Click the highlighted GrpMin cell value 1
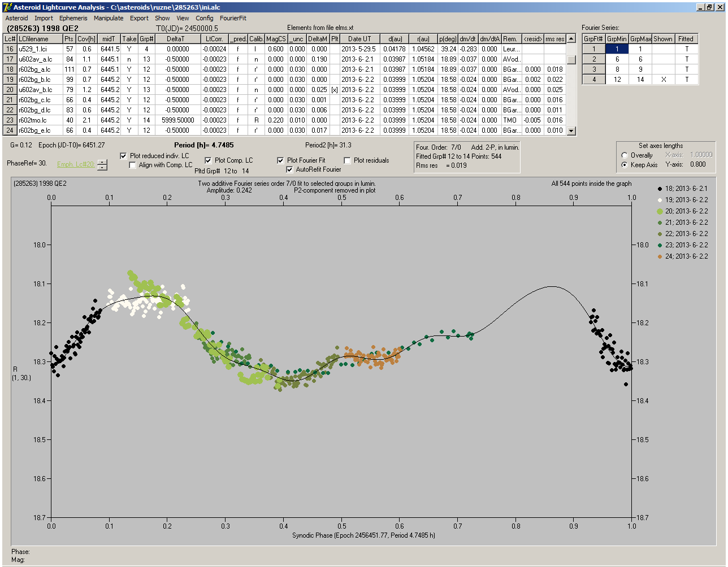Screen dimensions: 728x567 click(617, 49)
